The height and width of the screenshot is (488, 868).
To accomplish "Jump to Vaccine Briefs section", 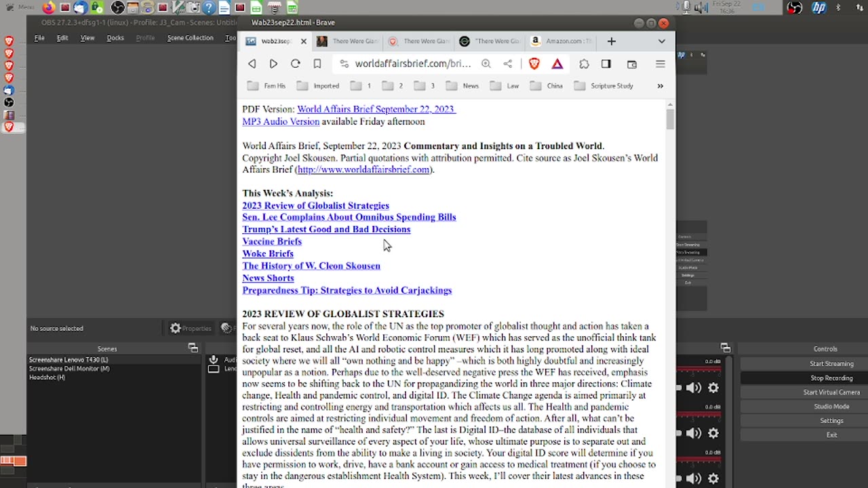I will (x=272, y=242).
